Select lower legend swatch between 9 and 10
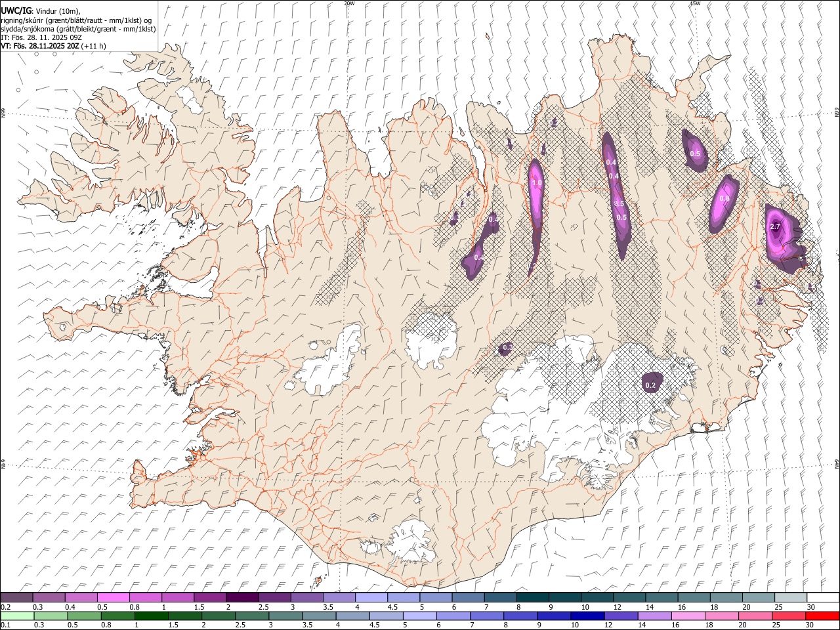The image size is (840, 630). coord(554,616)
